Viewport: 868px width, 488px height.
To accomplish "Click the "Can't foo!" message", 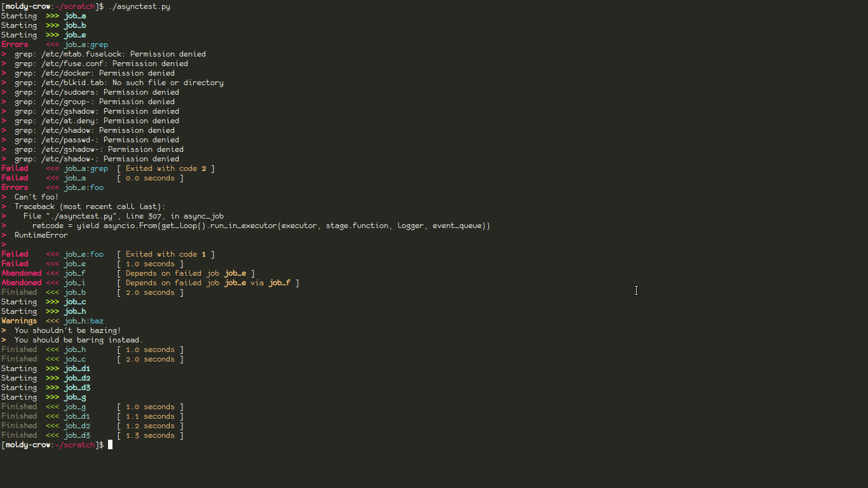I will 37,197.
